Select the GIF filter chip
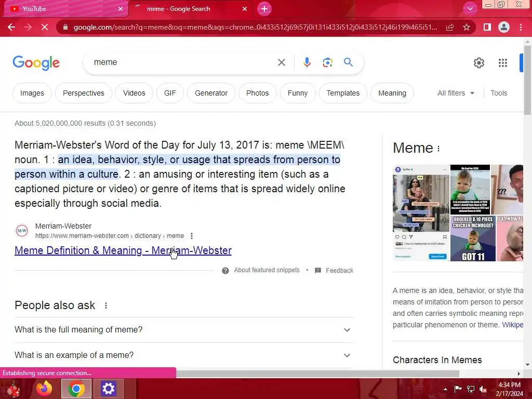This screenshot has height=399, width=532. 170,93
